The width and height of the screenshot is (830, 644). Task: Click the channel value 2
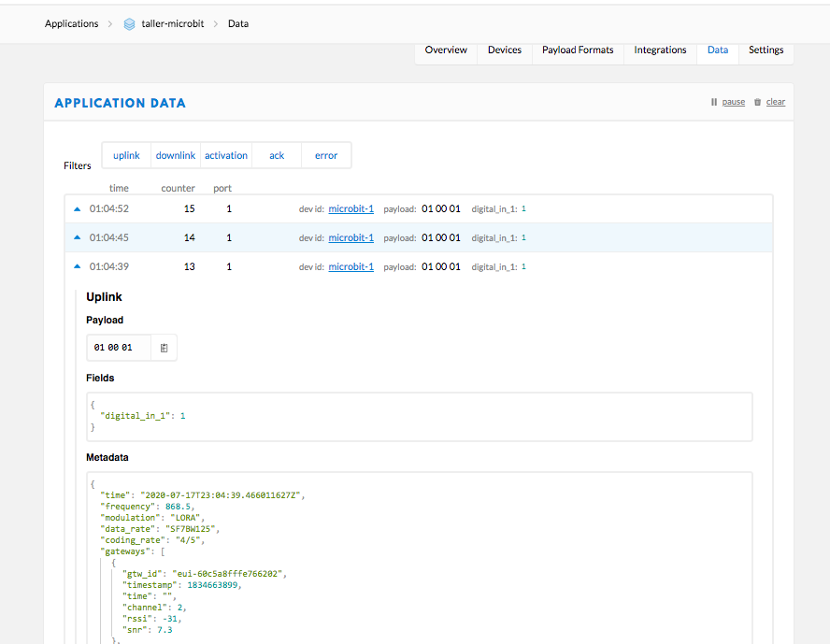pos(180,607)
